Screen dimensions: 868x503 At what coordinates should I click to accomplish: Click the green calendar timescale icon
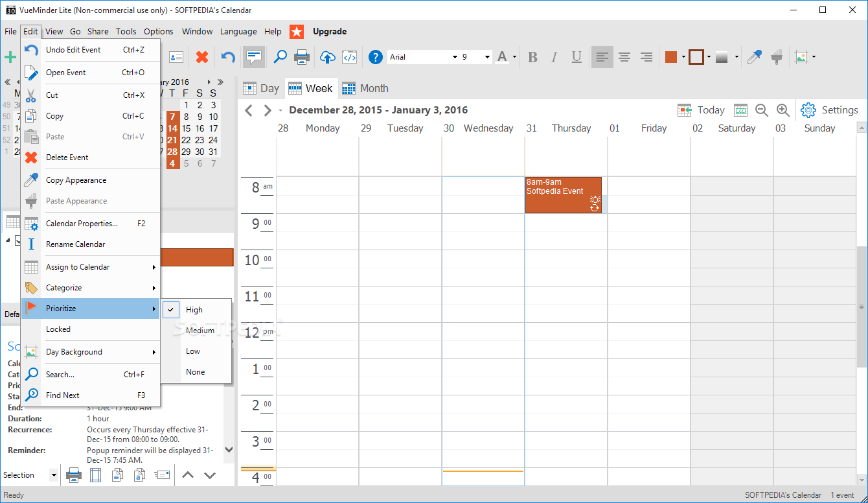[740, 110]
